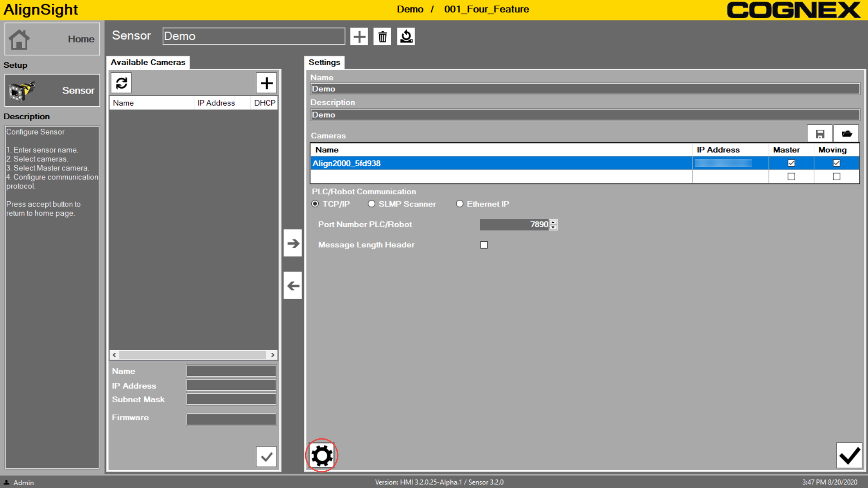Select the SLMP Scanner radio option
868x488 pixels.
pyautogui.click(x=372, y=204)
